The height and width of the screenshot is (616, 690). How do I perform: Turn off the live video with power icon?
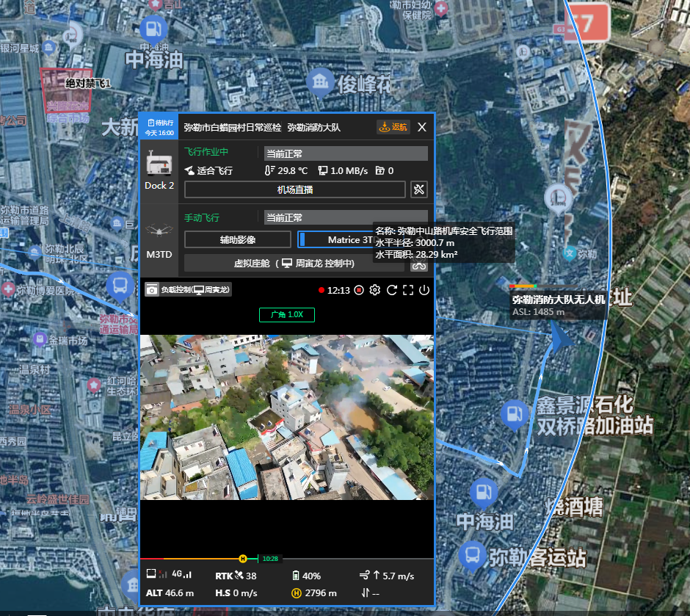tap(424, 290)
